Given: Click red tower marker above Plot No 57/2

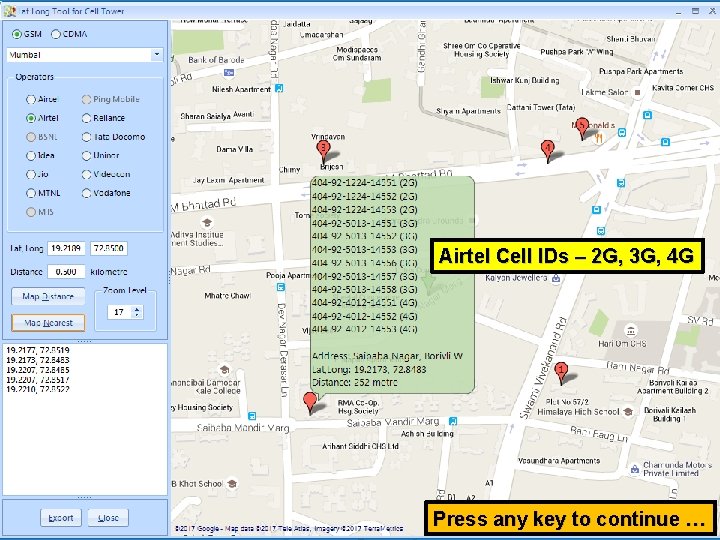Looking at the screenshot, I should (561, 373).
